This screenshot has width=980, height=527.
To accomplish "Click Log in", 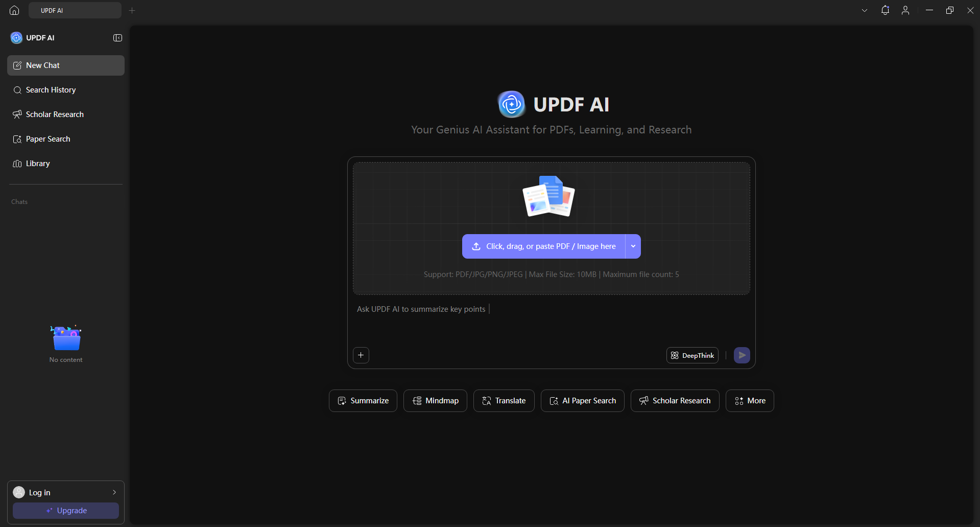I will [40, 492].
